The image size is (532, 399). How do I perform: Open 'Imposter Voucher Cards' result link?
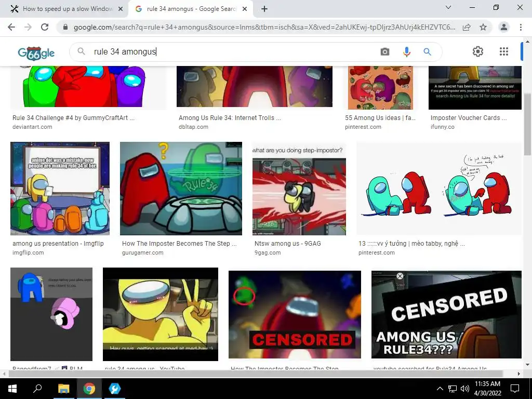[469, 118]
